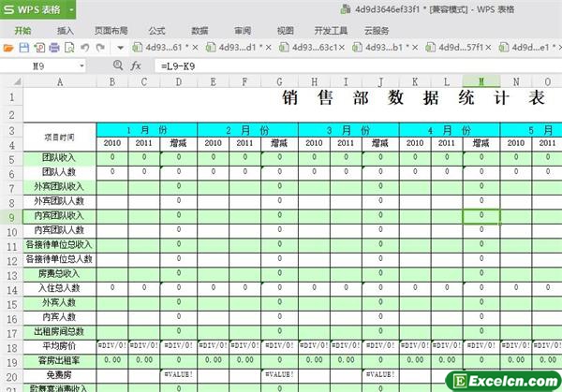Click the title 销售部数据统计表

pos(413,97)
